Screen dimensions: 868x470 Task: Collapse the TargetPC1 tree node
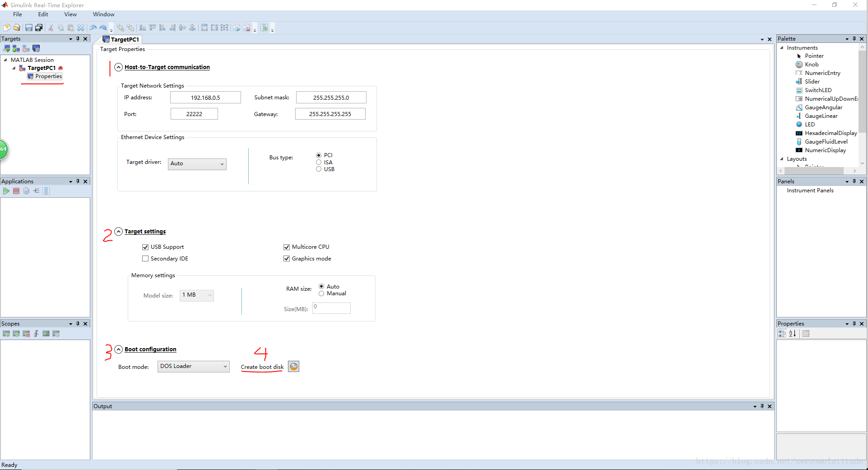tap(14, 68)
